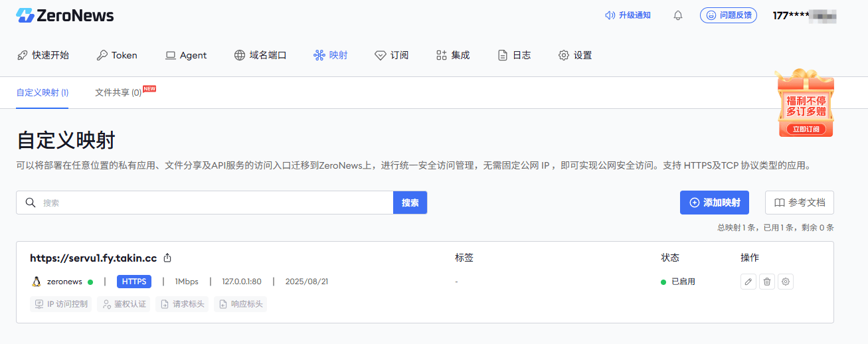Click the ZeroNews logo
The width and height of the screenshot is (868, 344).
(64, 15)
